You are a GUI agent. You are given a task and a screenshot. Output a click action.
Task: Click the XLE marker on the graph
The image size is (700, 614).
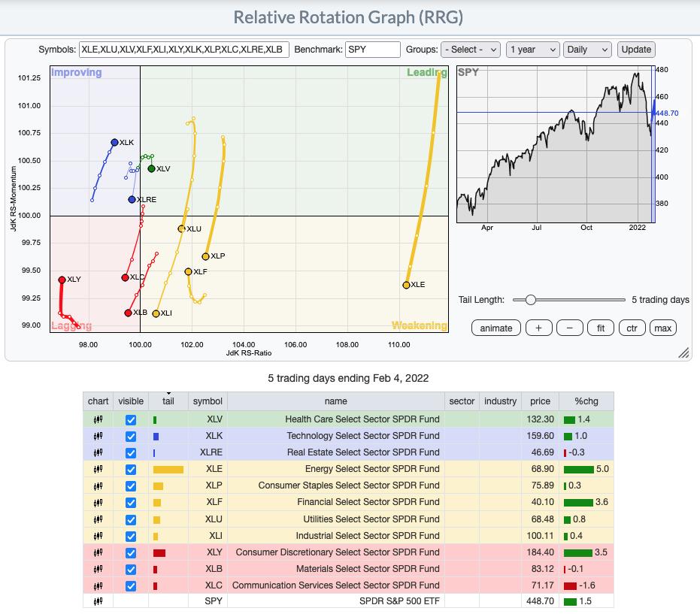406,285
